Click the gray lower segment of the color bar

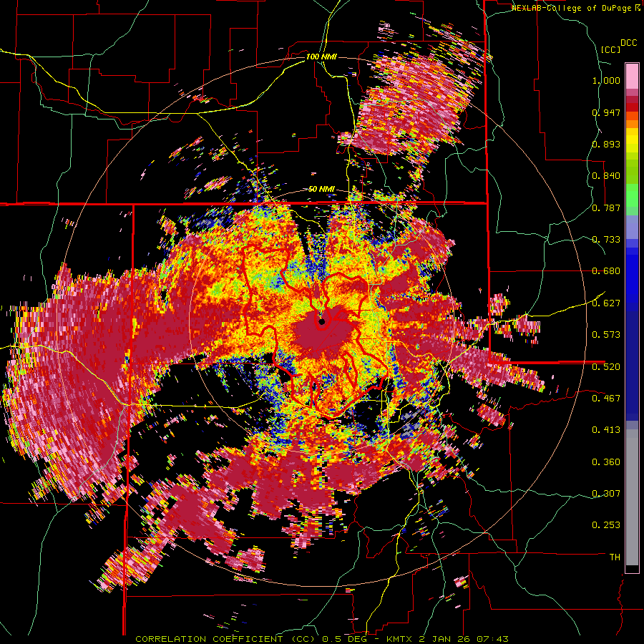coord(632,497)
